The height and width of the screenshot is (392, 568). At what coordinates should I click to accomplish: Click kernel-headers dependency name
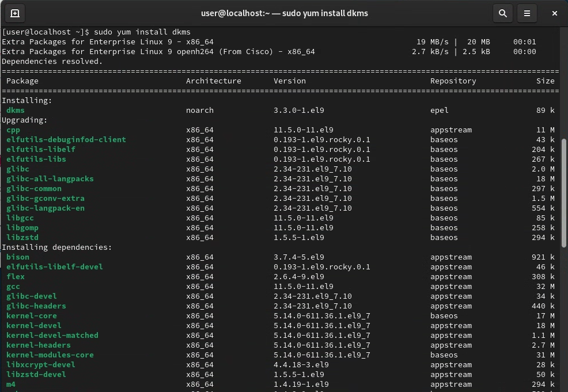pyautogui.click(x=39, y=345)
